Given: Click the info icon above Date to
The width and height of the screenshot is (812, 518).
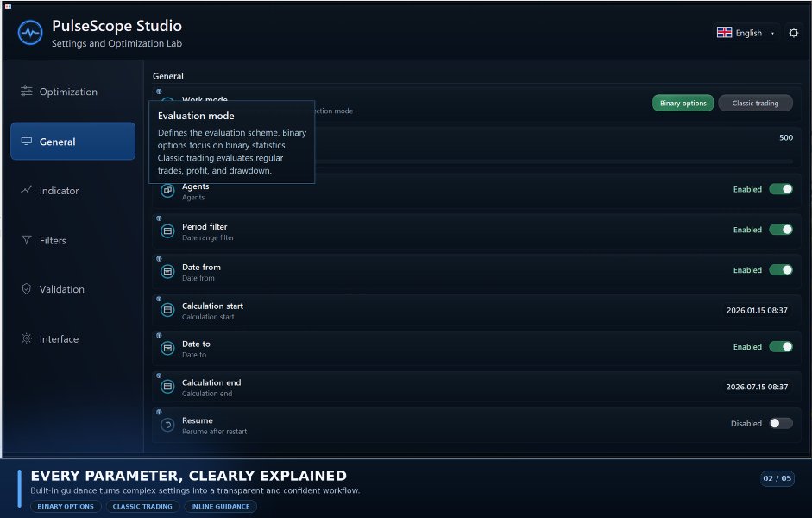Looking at the screenshot, I should 159,336.
